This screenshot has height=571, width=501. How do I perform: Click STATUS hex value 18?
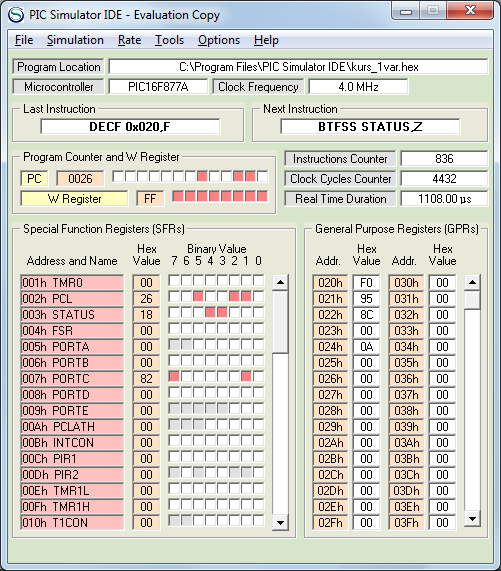(146, 315)
